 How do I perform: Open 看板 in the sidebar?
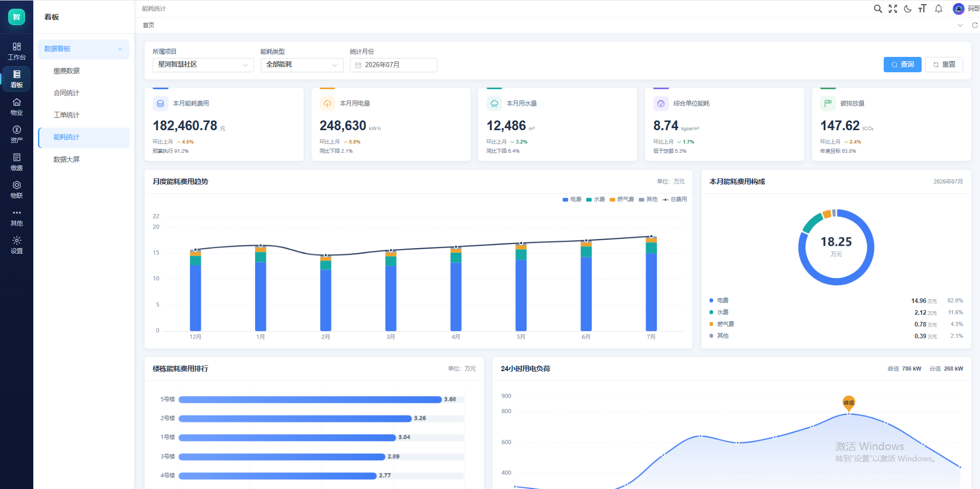pyautogui.click(x=16, y=79)
